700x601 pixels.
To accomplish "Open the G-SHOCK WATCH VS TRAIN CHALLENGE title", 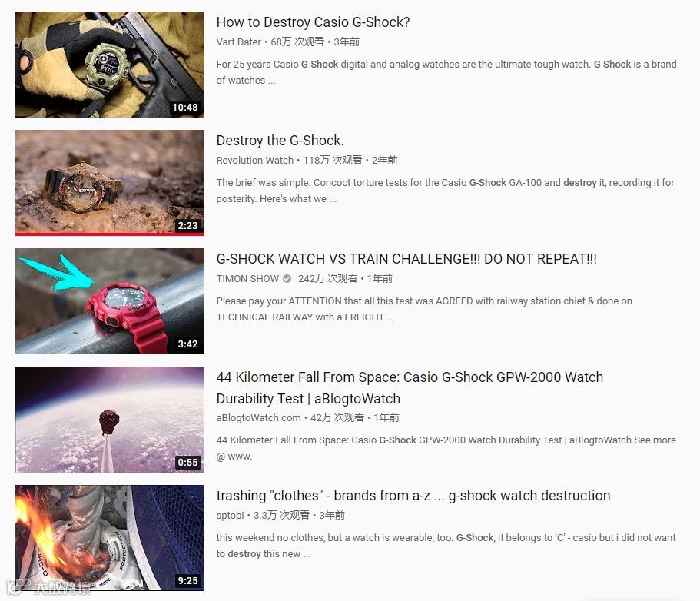I will (406, 259).
